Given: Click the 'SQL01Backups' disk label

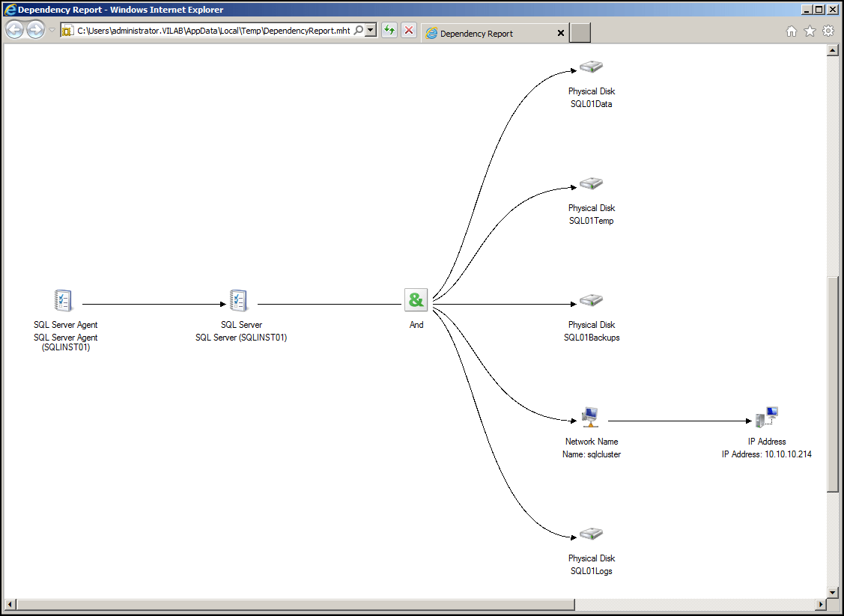Looking at the screenshot, I should [592, 338].
